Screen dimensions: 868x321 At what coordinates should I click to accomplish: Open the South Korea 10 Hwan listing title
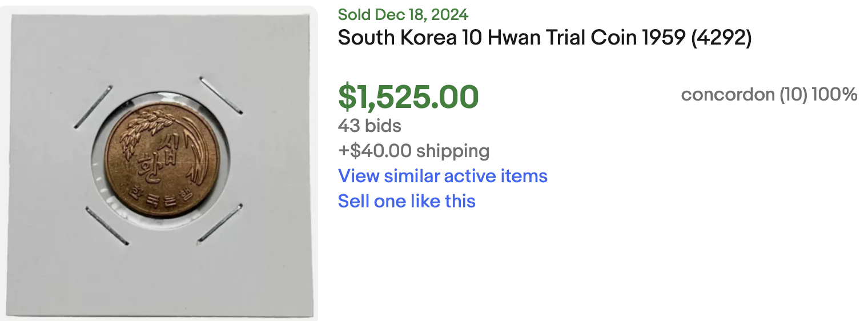[544, 38]
